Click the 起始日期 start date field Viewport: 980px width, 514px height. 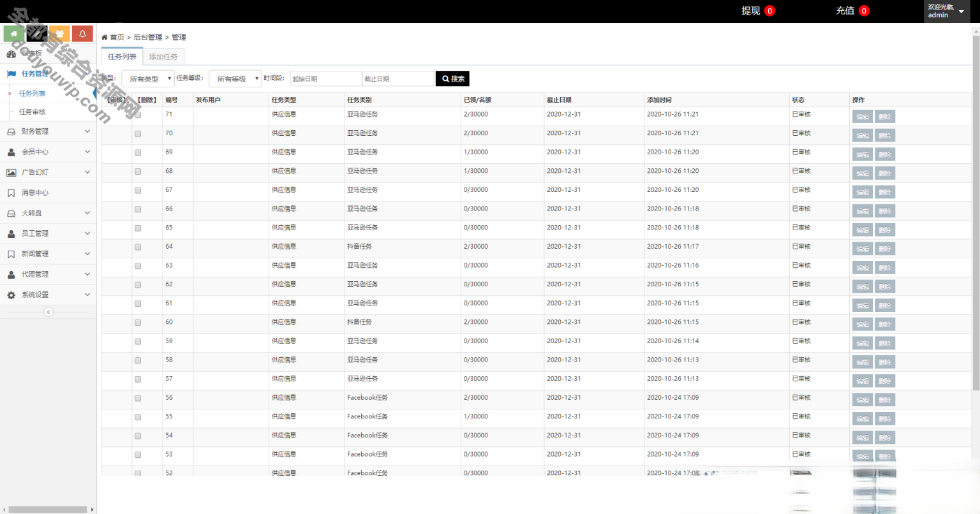click(x=326, y=78)
